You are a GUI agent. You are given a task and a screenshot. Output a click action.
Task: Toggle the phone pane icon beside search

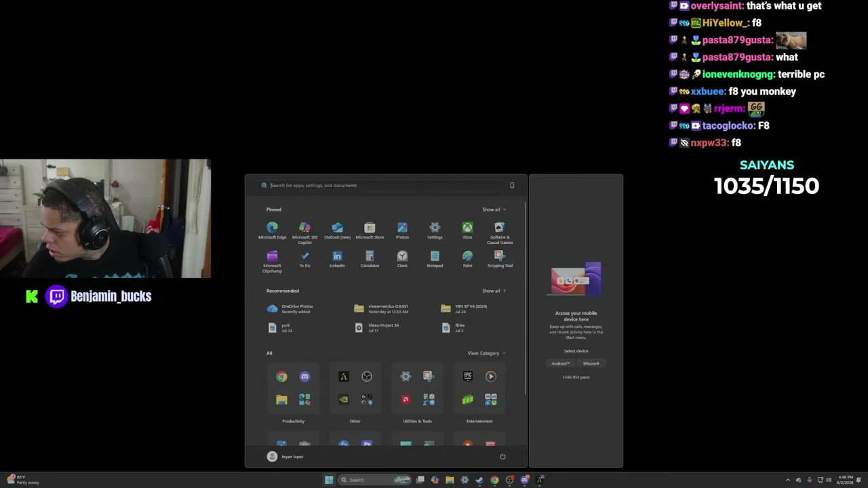[512, 185]
